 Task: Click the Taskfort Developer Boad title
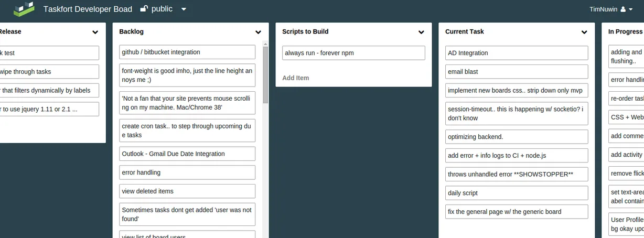(89, 9)
